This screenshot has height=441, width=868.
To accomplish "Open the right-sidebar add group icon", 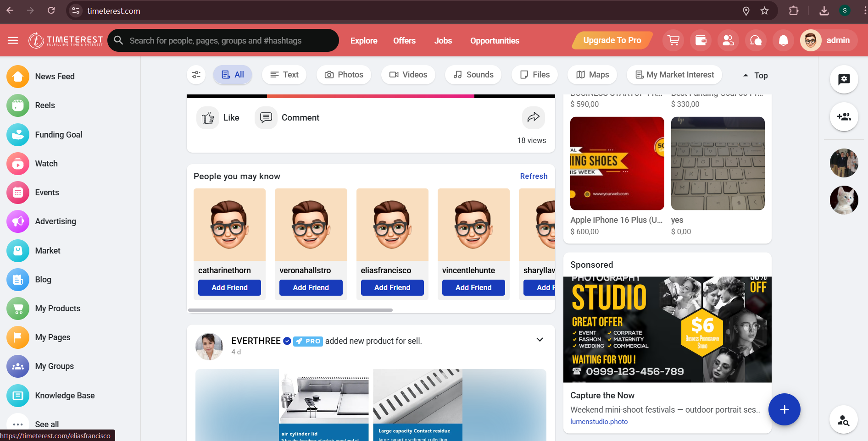I will 844,116.
